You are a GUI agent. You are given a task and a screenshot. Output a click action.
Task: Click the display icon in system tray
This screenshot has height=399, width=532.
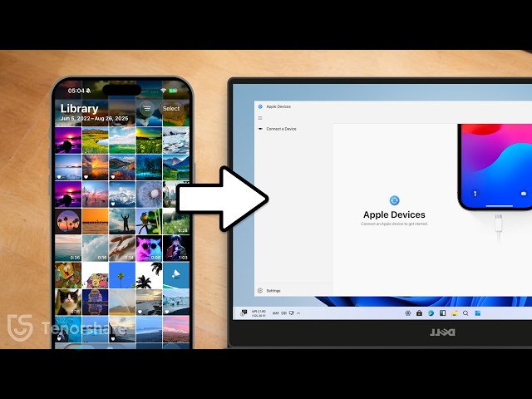pos(292,313)
